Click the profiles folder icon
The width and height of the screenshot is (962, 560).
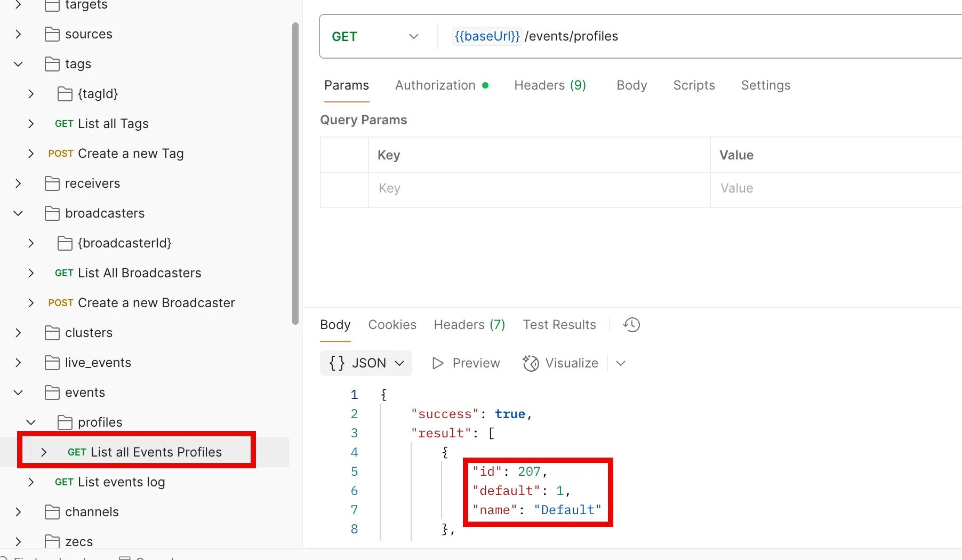pos(65,422)
